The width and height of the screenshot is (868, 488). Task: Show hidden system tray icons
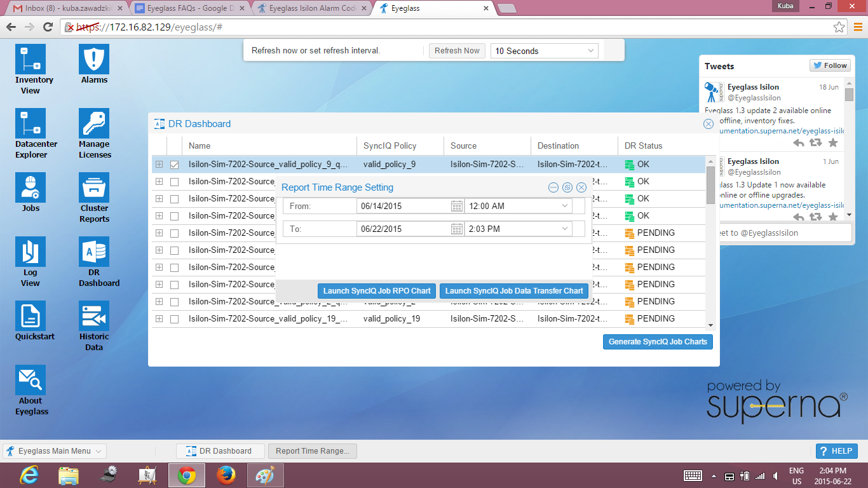point(714,476)
